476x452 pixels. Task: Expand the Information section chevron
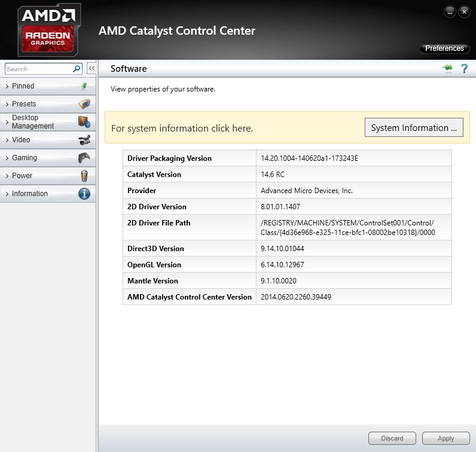[7, 194]
